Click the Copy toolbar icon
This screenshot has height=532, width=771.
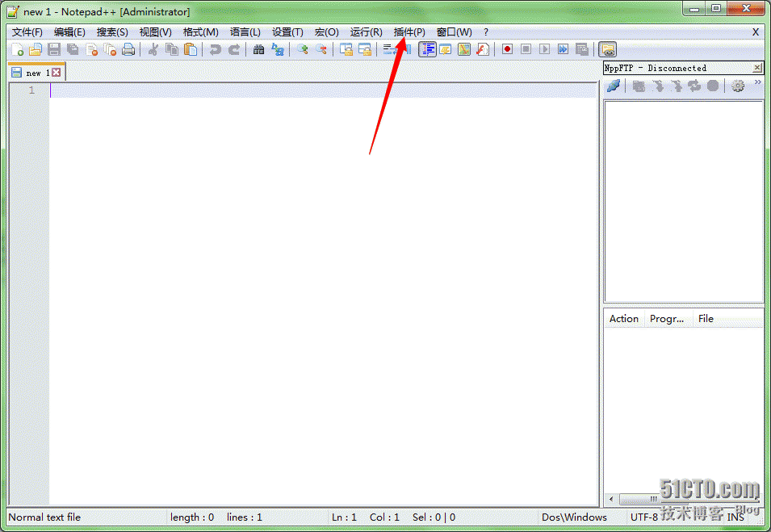[x=172, y=50]
